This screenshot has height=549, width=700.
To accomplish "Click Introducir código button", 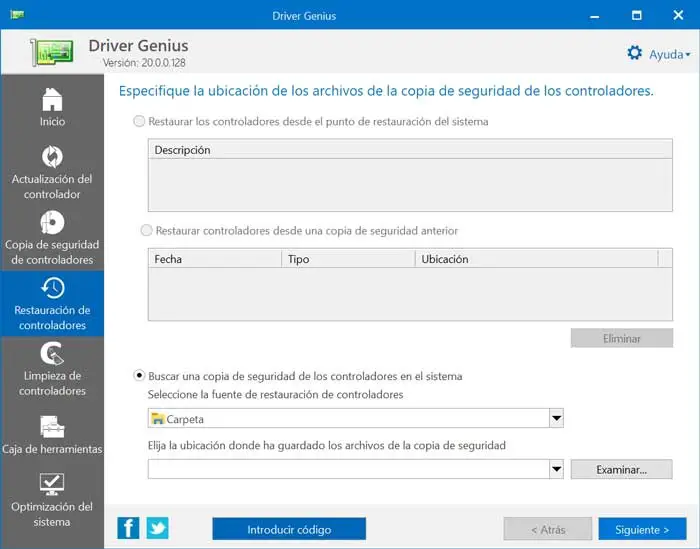I will pyautogui.click(x=289, y=529).
